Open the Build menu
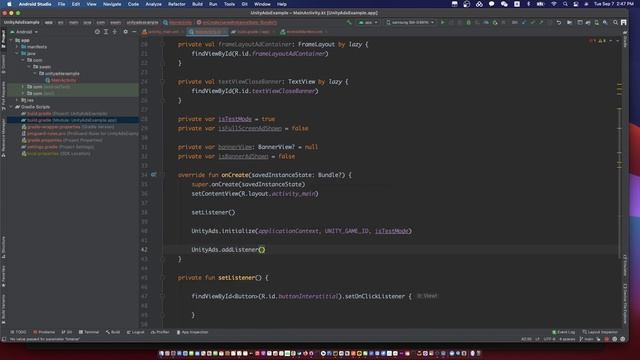 pos(197,4)
